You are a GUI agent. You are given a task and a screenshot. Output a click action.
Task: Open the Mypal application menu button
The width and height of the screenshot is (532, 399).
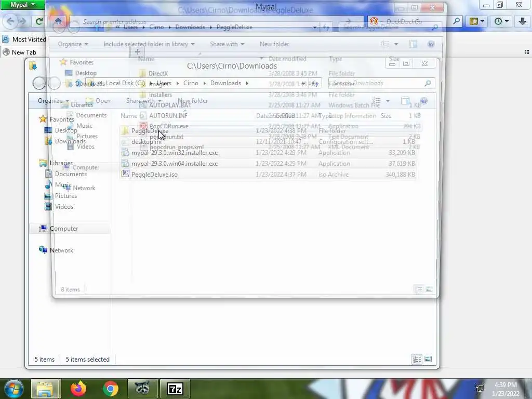(x=22, y=5)
